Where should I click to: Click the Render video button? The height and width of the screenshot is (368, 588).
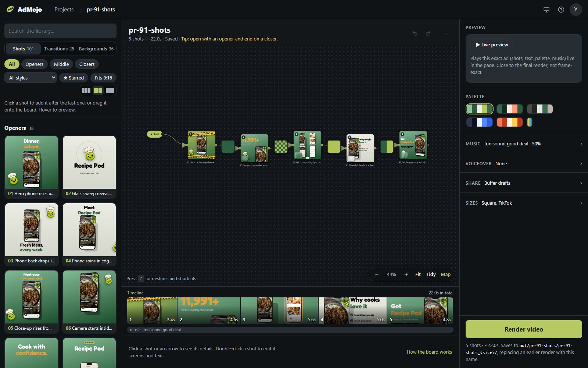[x=524, y=329]
